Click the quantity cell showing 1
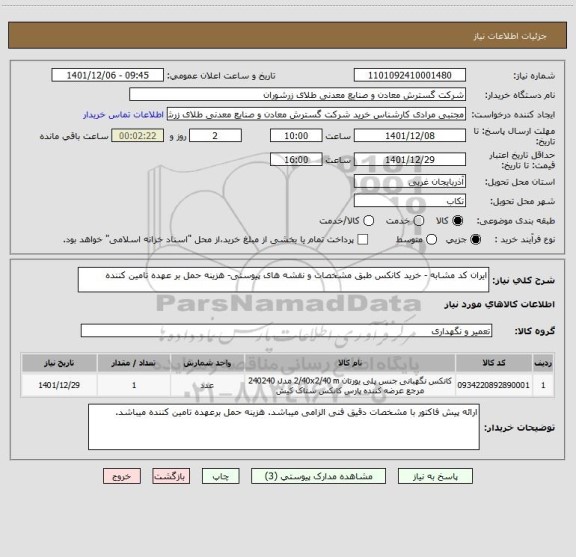The width and height of the screenshot is (576, 557). pos(134,385)
